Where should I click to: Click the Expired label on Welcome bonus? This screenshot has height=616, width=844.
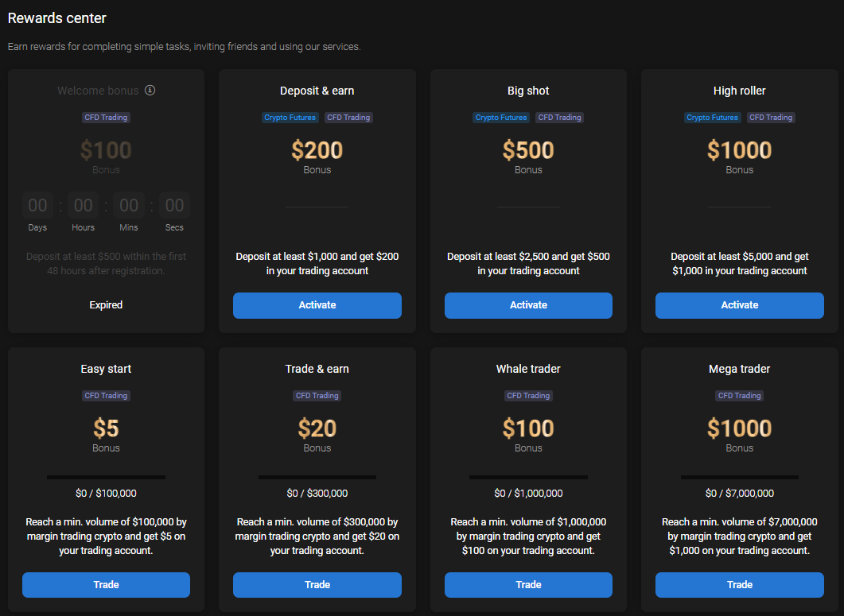click(106, 304)
